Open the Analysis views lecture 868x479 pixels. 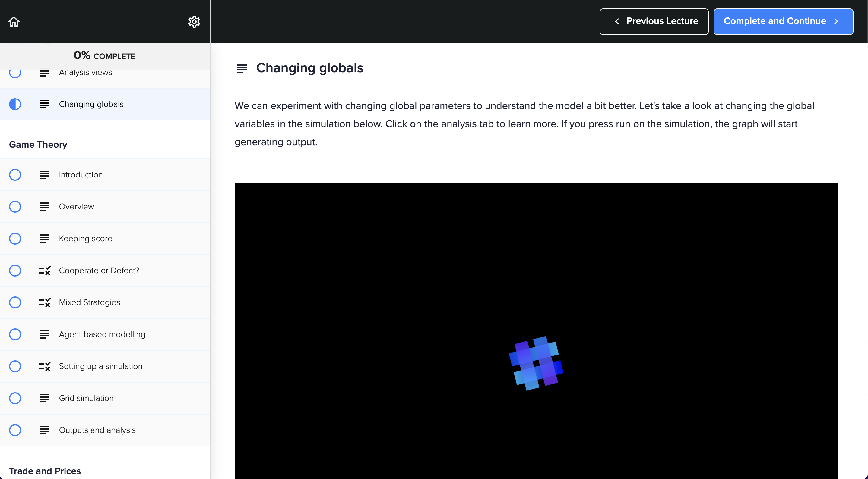click(86, 74)
